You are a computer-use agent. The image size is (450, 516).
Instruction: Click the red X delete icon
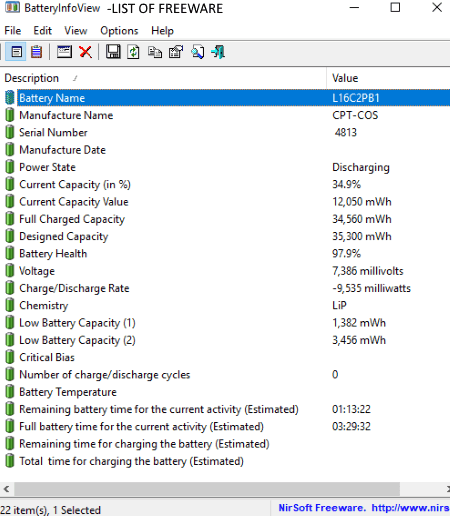(x=86, y=52)
